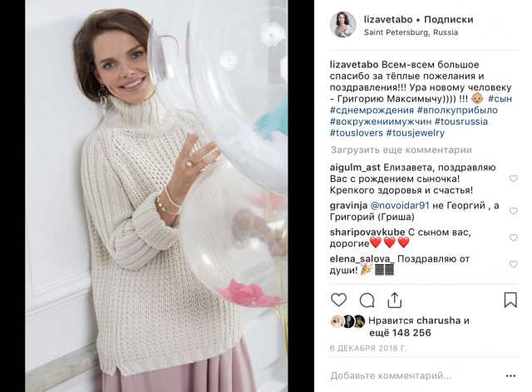Open Saint Petersburg, Russia location link
The image size is (532, 392).
point(411,32)
